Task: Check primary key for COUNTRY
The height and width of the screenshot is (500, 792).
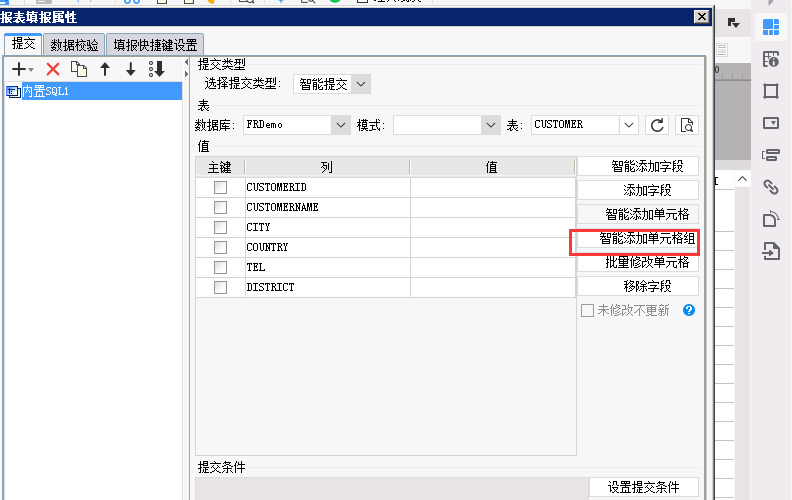Action: tap(220, 247)
